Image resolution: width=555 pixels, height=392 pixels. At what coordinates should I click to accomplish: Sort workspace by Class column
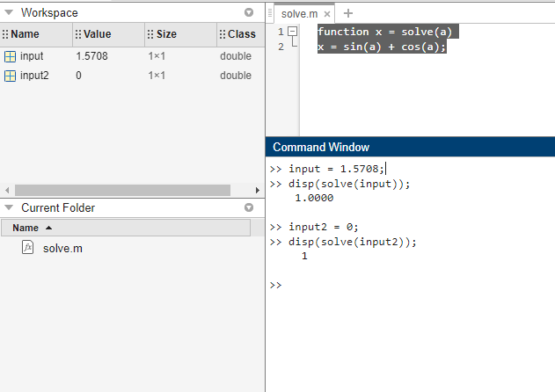click(241, 34)
